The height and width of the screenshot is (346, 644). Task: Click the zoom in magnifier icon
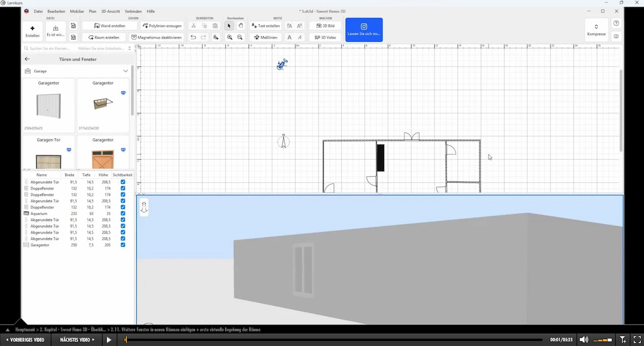(x=230, y=37)
